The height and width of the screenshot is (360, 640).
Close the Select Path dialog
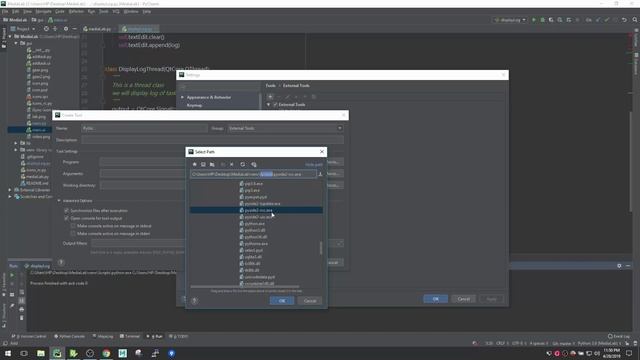(x=322, y=152)
